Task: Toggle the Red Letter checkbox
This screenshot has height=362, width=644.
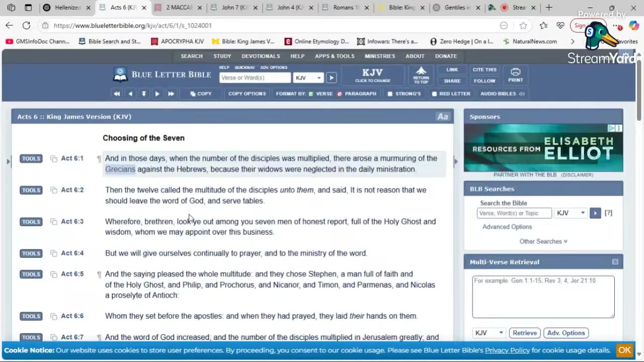Action: click(434, 94)
